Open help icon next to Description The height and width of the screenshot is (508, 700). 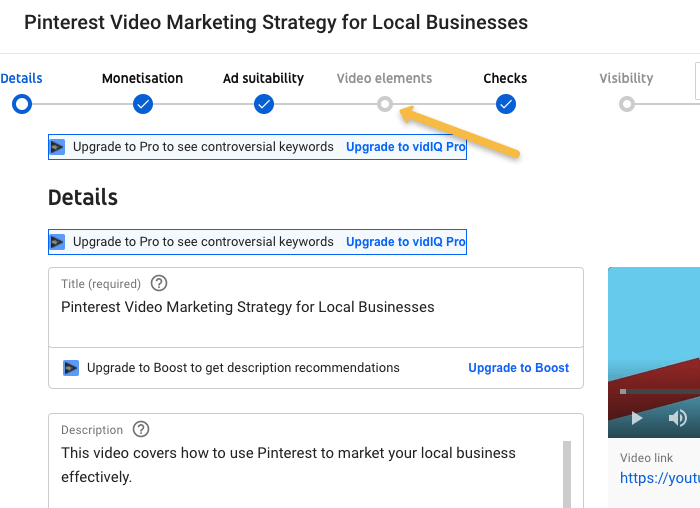click(141, 429)
